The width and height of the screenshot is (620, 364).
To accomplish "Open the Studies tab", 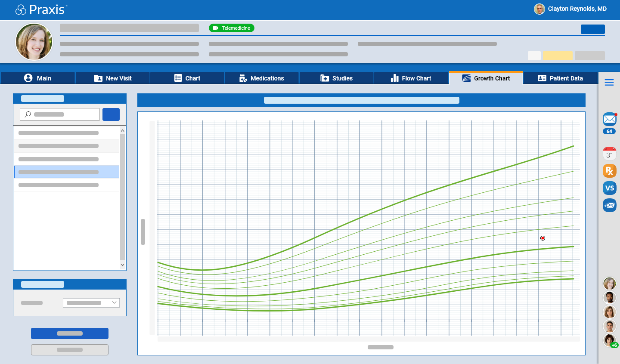I will tap(337, 78).
